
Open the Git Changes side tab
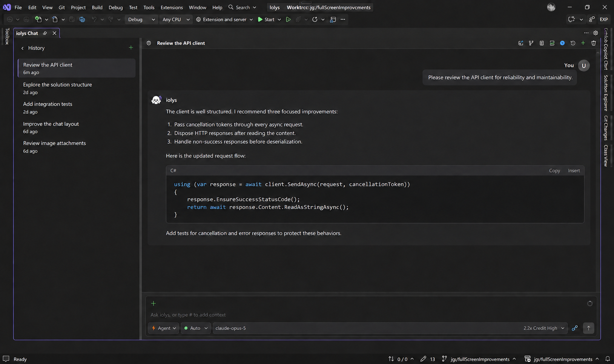[606, 128]
